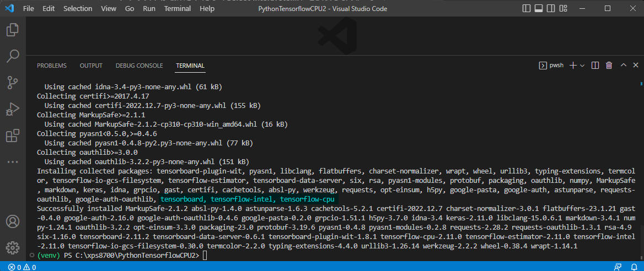Open feedback icon in status bar

click(x=618, y=267)
